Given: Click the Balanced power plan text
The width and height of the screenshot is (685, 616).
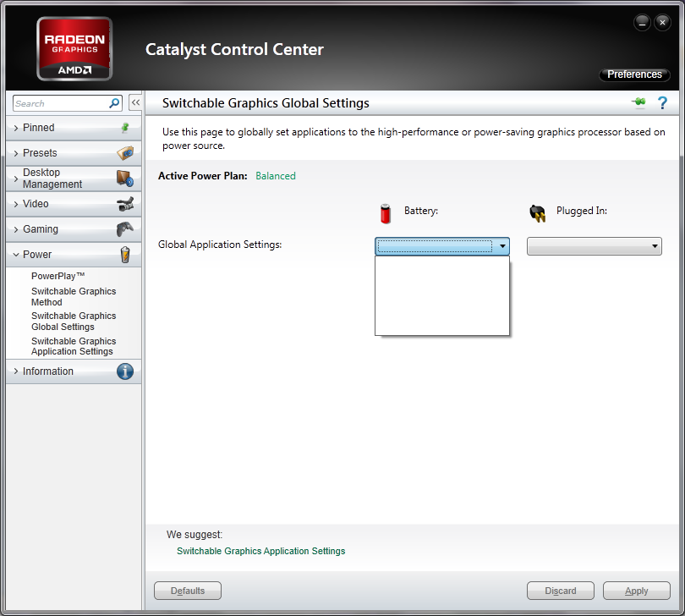Looking at the screenshot, I should [276, 176].
